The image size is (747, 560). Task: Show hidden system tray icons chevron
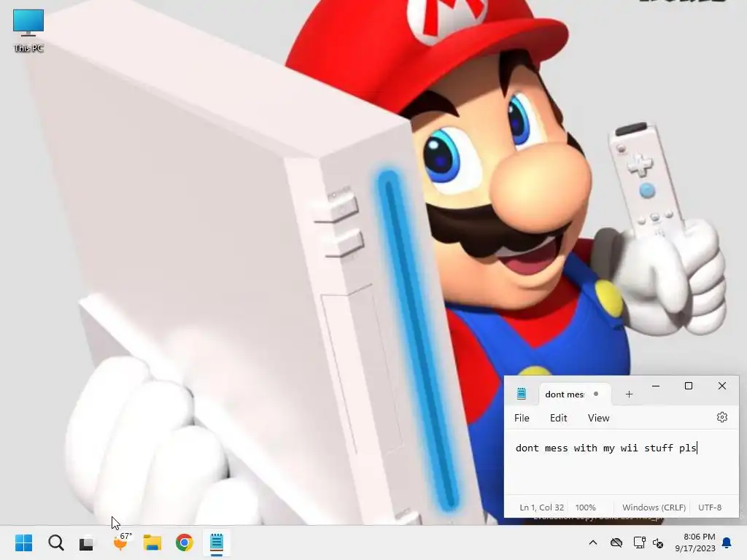593,542
